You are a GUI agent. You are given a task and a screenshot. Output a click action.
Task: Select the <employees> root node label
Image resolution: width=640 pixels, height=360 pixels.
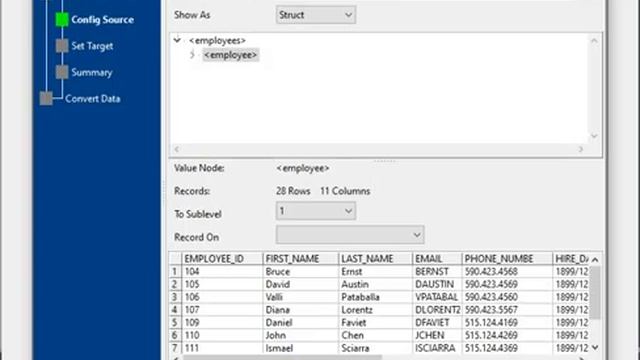coord(217,40)
